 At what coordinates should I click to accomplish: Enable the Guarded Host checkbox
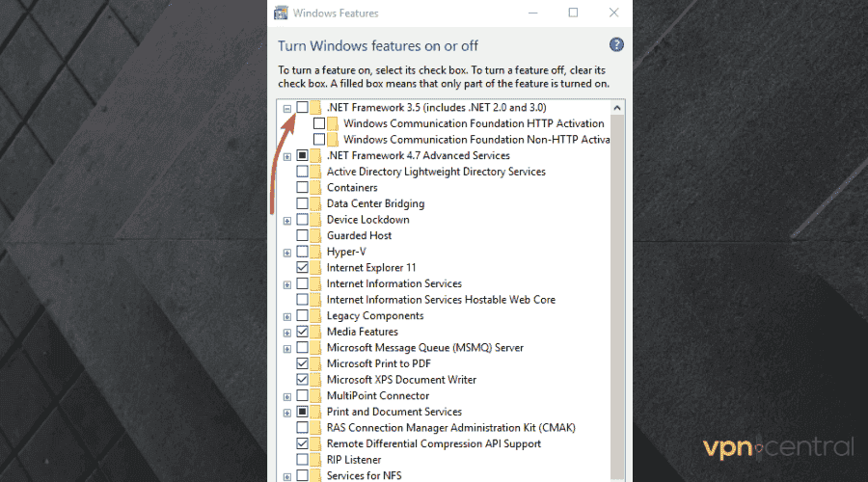click(302, 236)
